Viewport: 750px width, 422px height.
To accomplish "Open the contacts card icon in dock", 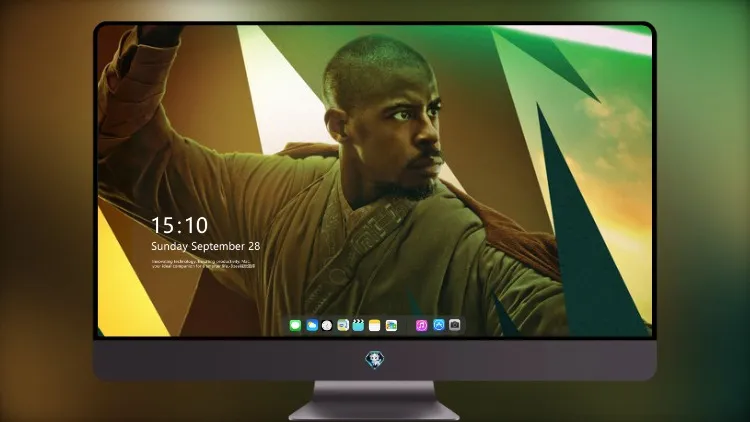I will click(x=343, y=325).
